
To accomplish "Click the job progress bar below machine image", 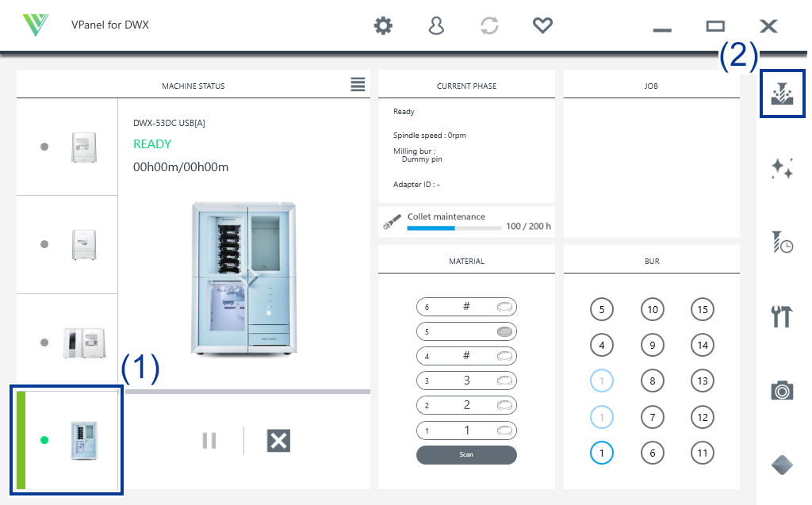I will [x=247, y=392].
